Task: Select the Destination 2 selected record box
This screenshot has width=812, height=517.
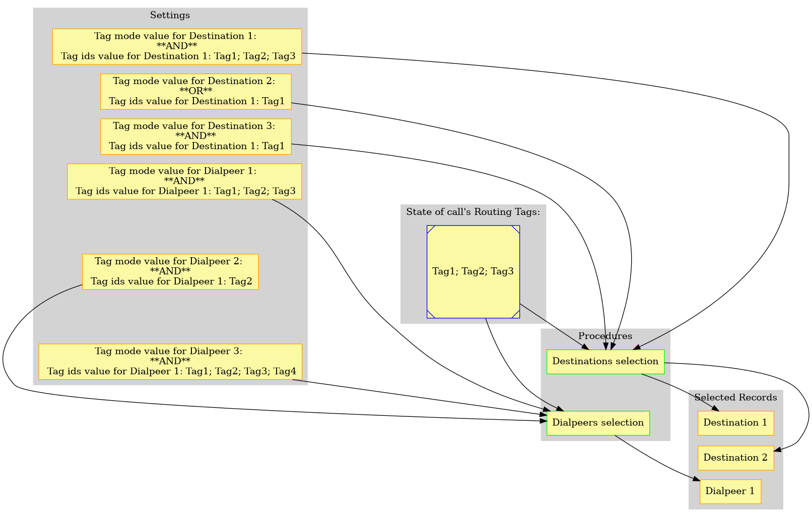Action: point(735,458)
